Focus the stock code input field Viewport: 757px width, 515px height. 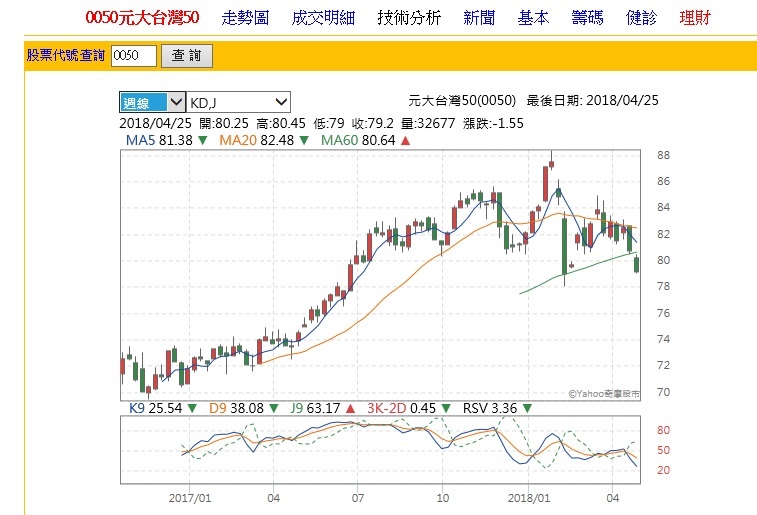click(134, 56)
